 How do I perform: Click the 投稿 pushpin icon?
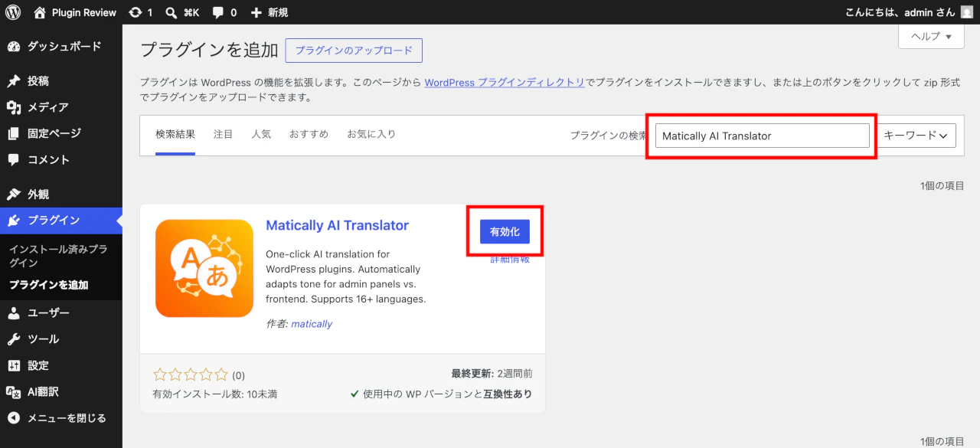14,81
